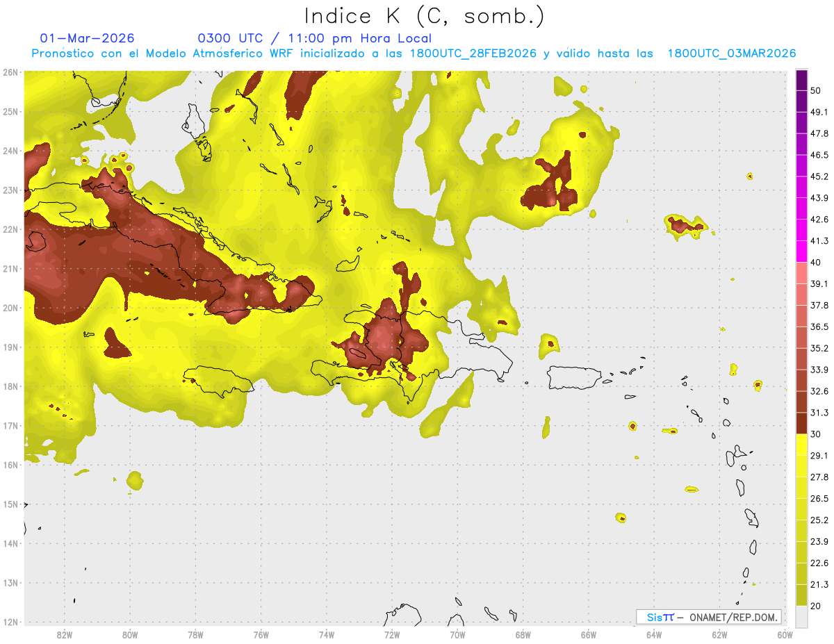Click the longitude label '70W'

pyautogui.click(x=457, y=635)
